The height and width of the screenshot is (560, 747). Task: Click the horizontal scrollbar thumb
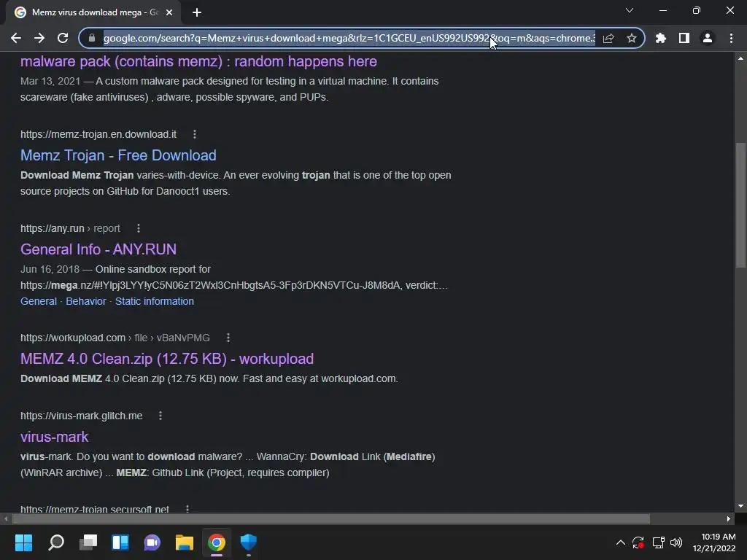pyautogui.click(x=330, y=518)
